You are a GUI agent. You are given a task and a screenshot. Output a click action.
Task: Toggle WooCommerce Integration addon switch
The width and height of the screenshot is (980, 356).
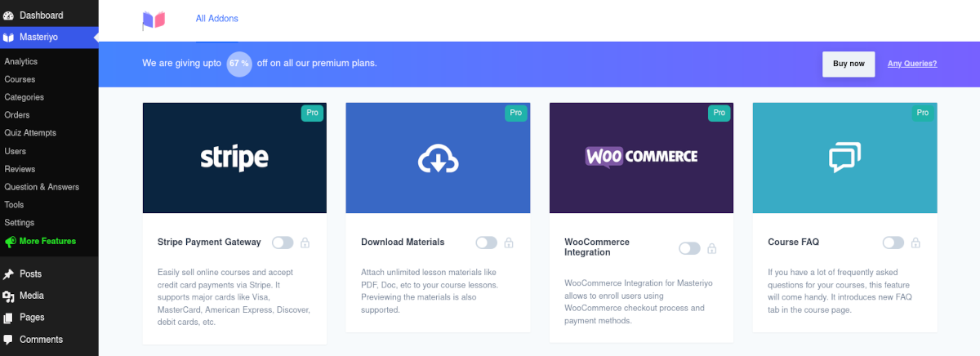(x=689, y=248)
